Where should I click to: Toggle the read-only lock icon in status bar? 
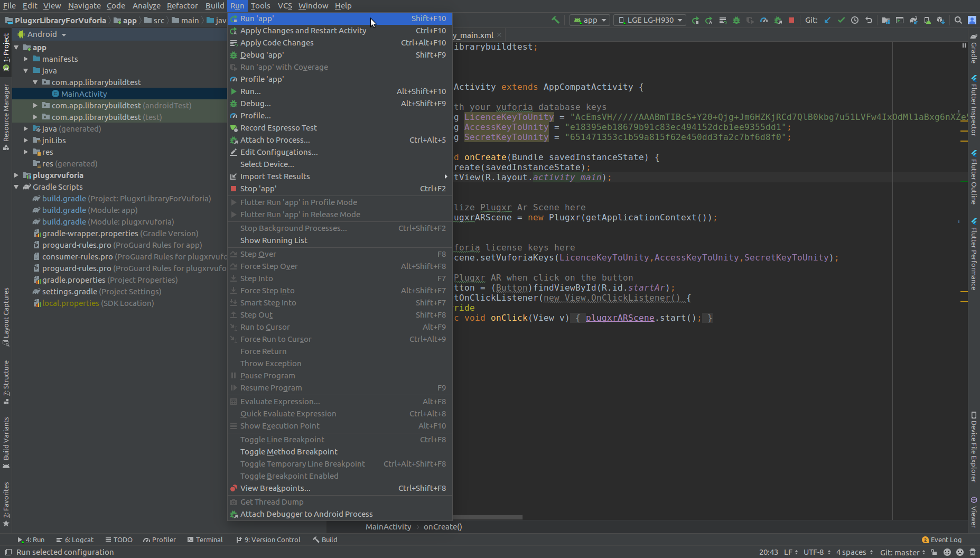pyautogui.click(x=934, y=552)
